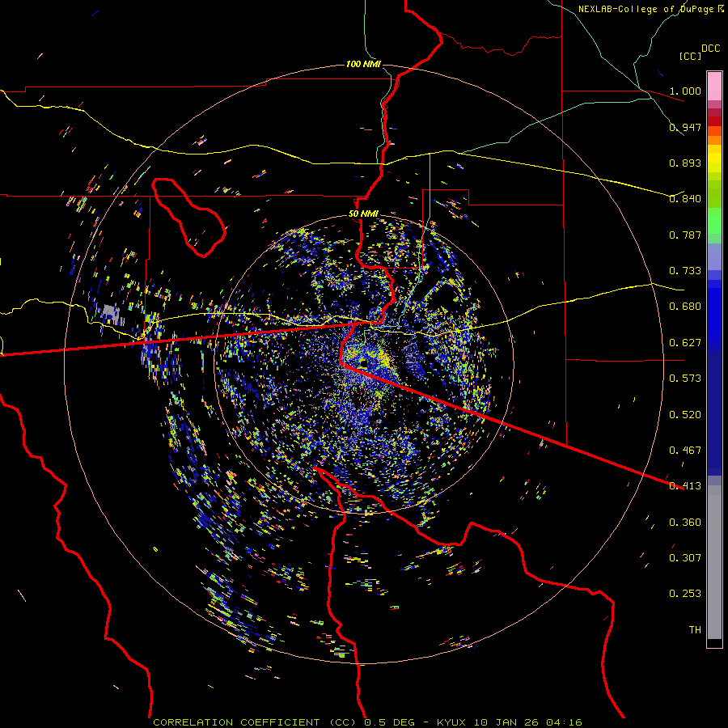Select the 0.733 scale value
This screenshot has height=728, width=728.
685,271
